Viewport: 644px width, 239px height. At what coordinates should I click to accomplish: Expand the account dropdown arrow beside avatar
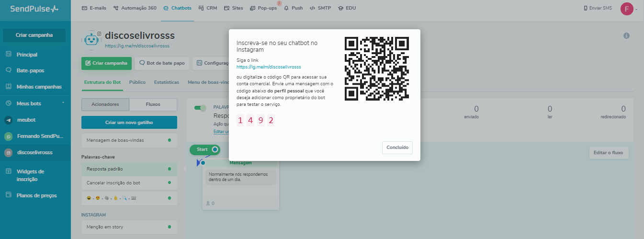click(636, 9)
